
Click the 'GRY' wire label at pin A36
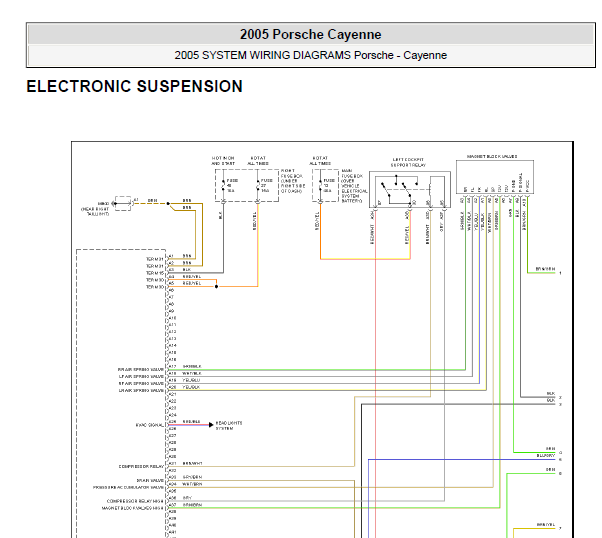click(x=187, y=498)
